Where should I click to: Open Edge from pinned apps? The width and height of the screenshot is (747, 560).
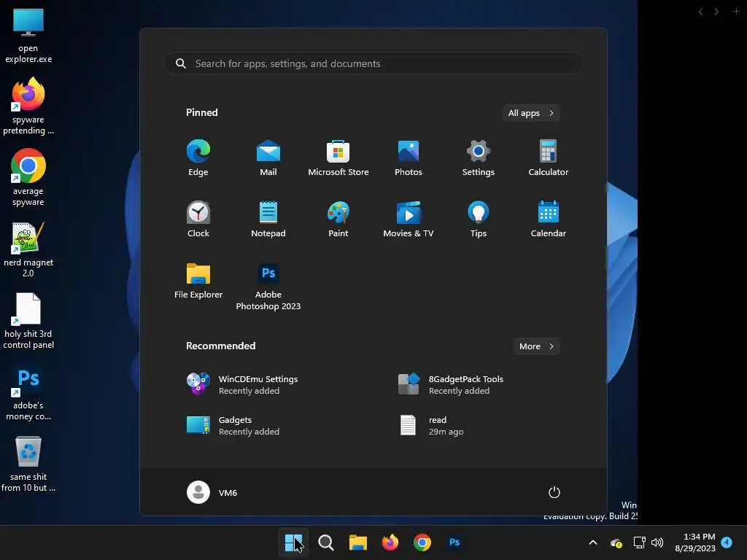point(198,158)
